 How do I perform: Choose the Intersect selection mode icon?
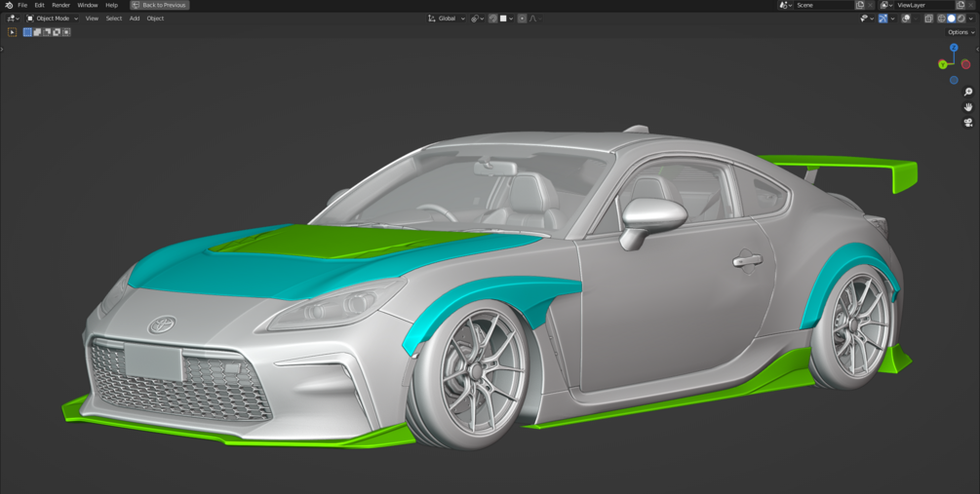click(x=66, y=32)
